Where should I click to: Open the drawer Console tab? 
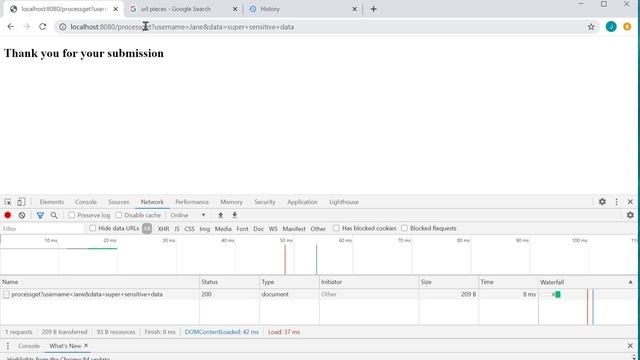pyautogui.click(x=29, y=346)
